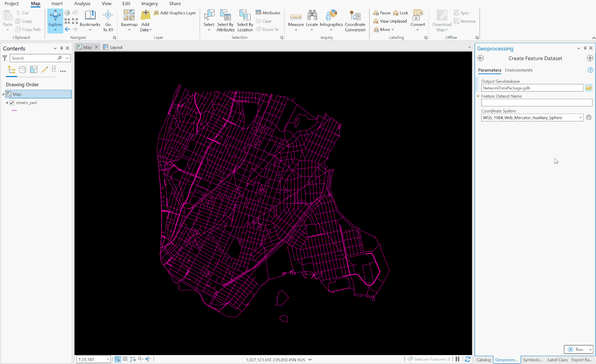This screenshot has width=596, height=364.
Task: Uncheck streets_ped layer visibility
Action: point(12,102)
